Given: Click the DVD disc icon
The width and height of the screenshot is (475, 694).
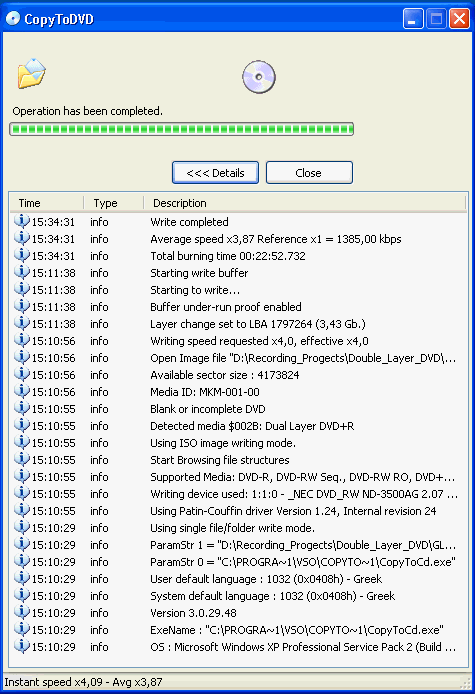Looking at the screenshot, I should (259, 77).
